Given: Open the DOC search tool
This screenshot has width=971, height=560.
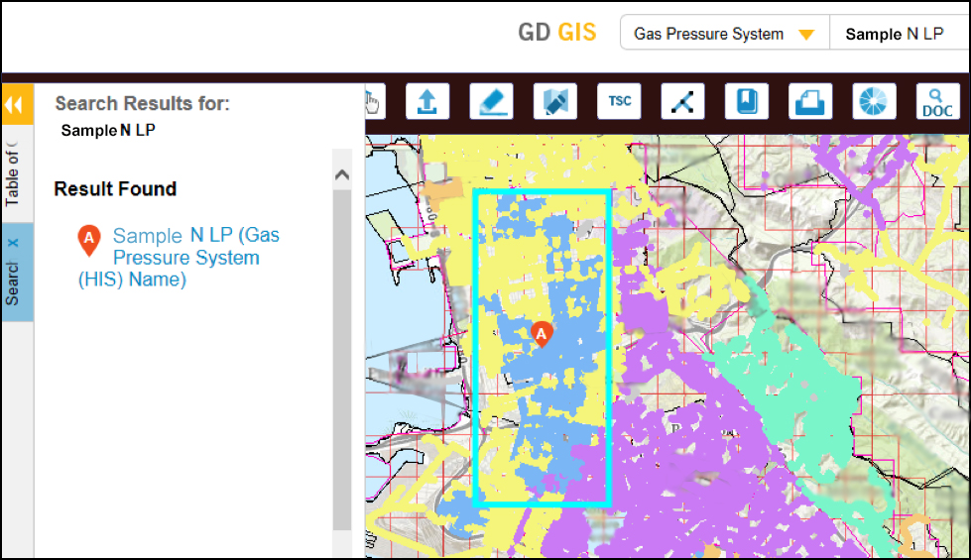Looking at the screenshot, I should [x=937, y=101].
